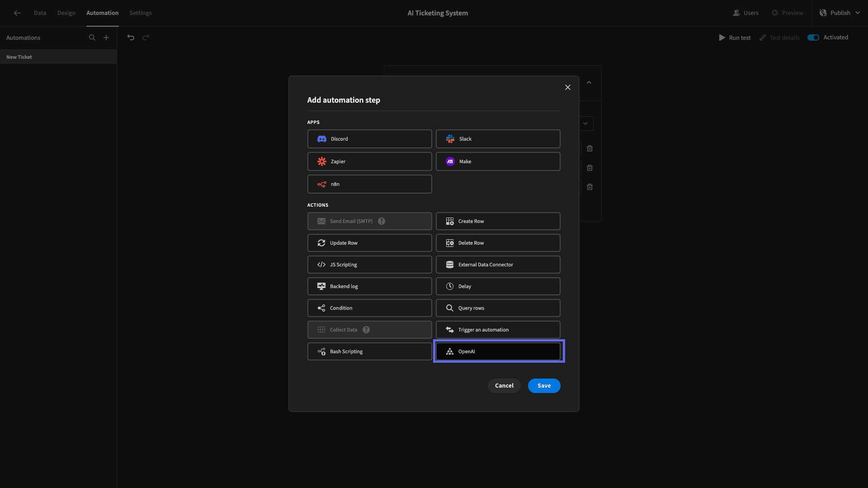This screenshot has height=488, width=868.
Task: Open the dropdown behind the dialog
Action: (x=585, y=123)
